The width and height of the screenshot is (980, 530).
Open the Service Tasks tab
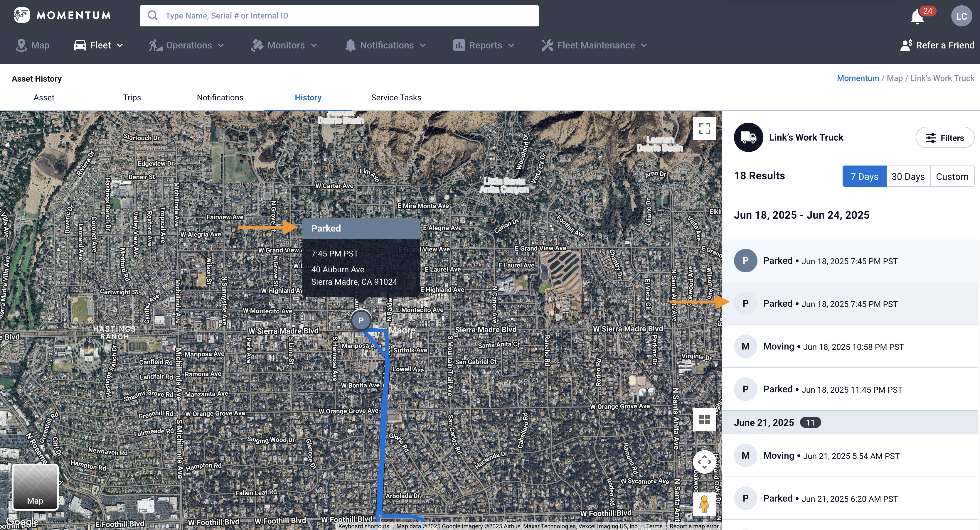click(x=396, y=98)
